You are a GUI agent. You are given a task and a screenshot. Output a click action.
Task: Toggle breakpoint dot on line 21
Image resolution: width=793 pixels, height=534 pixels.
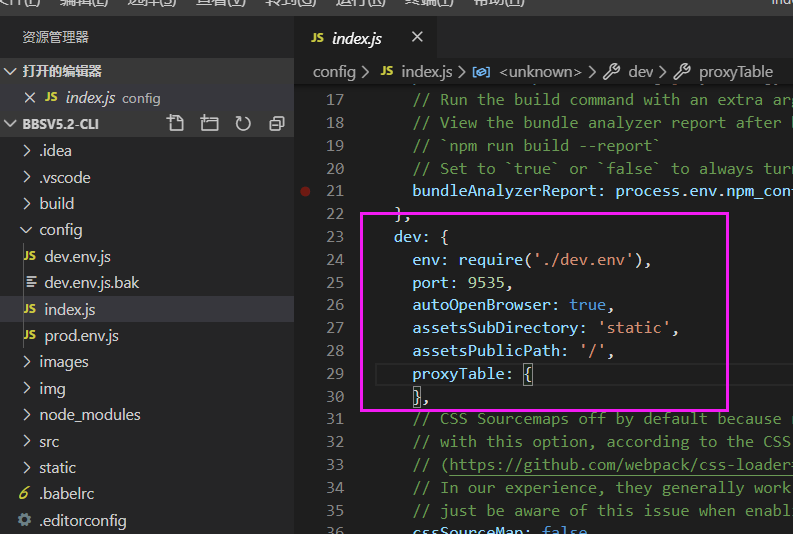click(x=305, y=191)
